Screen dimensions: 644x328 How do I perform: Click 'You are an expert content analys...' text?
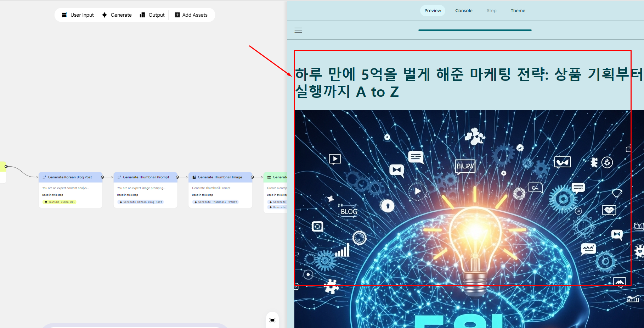click(66, 188)
